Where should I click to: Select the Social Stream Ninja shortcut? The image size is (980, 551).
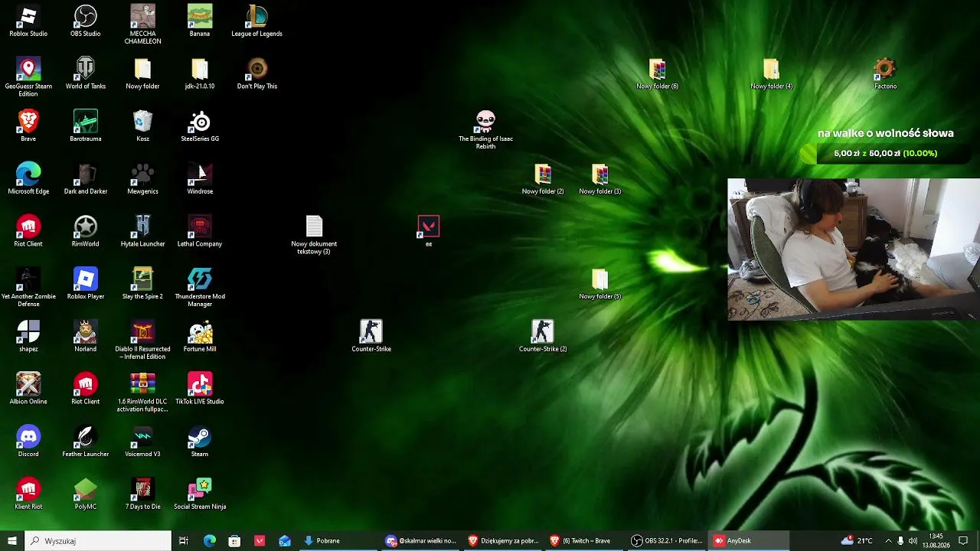200,494
